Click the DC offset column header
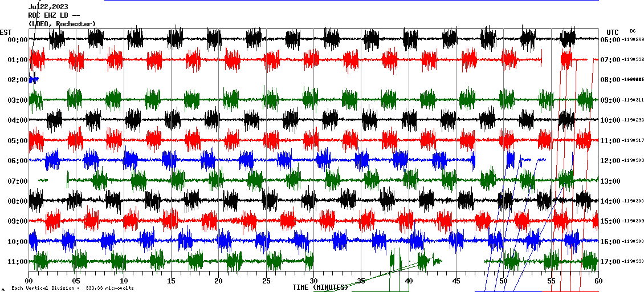This screenshot has height=296, width=644. 633,31
